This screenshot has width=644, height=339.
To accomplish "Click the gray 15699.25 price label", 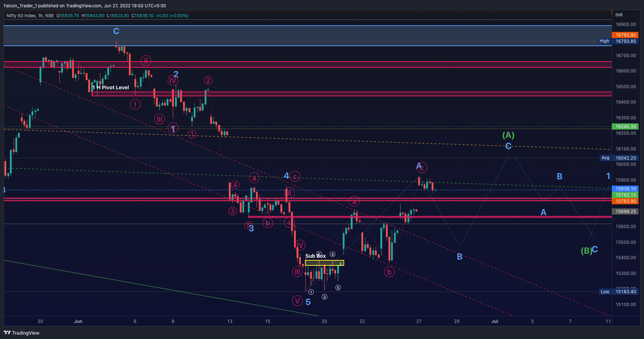I will pos(625,212).
